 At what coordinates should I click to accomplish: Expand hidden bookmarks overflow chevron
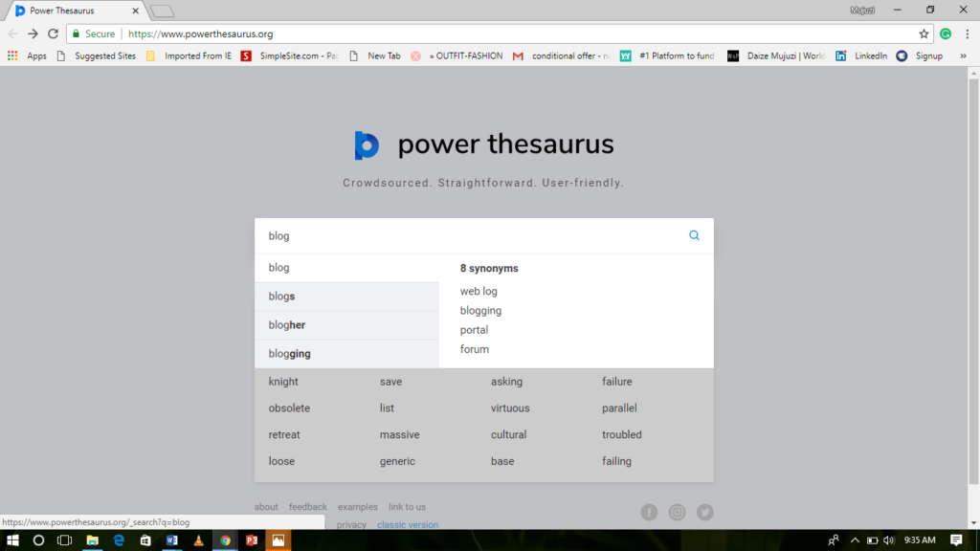pyautogui.click(x=966, y=56)
